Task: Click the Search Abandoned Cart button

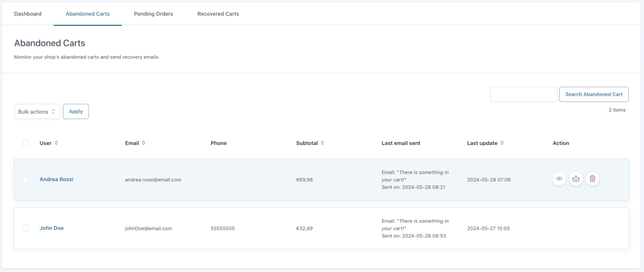Action: 593,94
